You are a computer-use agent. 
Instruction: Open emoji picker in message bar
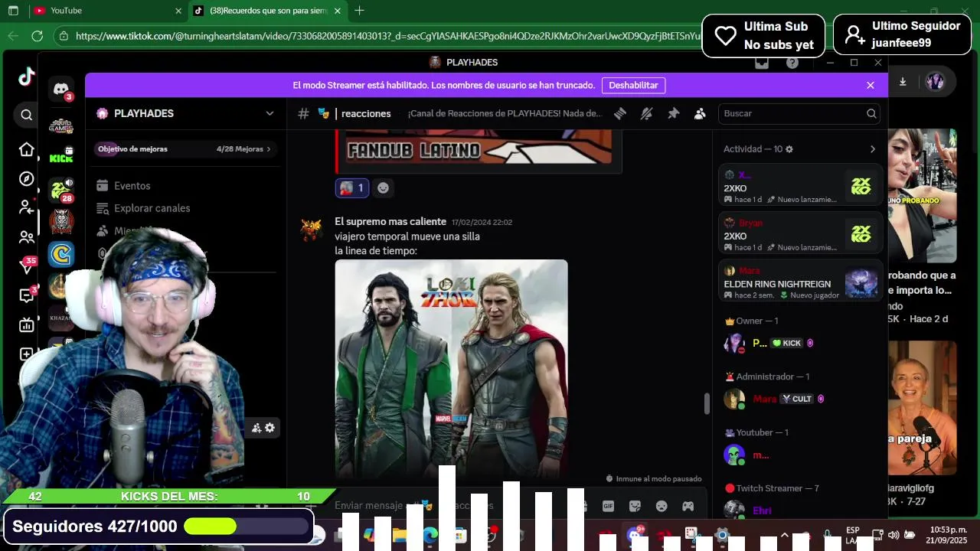coord(661,506)
